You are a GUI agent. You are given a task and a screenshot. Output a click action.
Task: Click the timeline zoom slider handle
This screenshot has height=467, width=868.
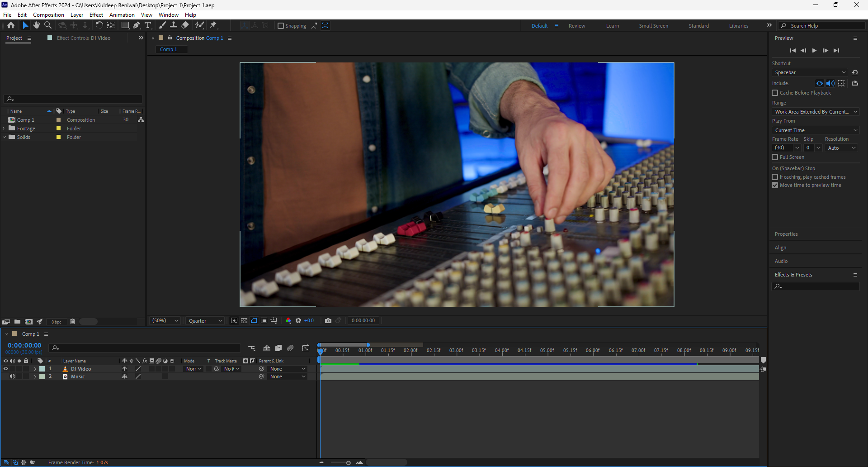pos(348,462)
